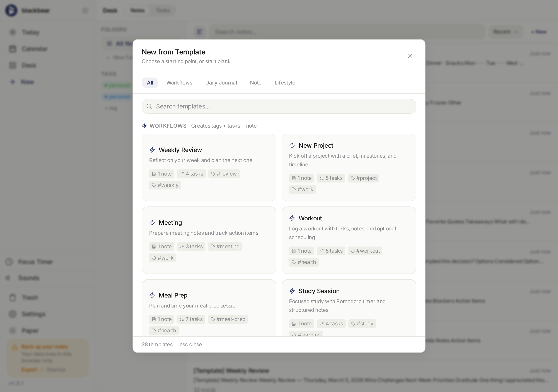Screen dimensions: 558x392
Task: Select the All template filter
Action: point(150,83)
